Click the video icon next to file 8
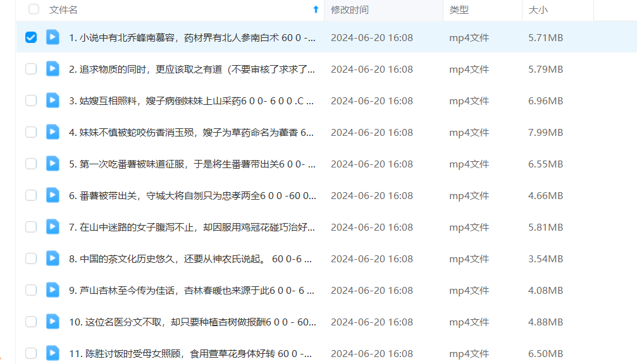This screenshot has width=637, height=364. coord(53,258)
